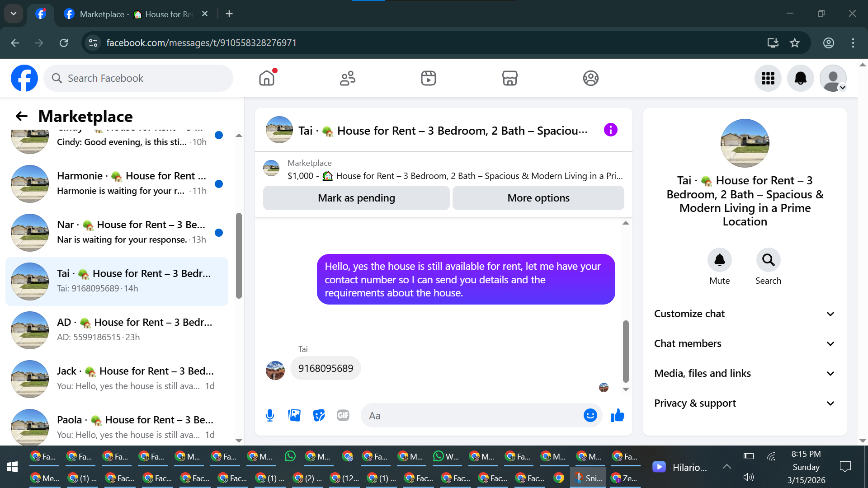
Task: View site information icon in address bar
Action: point(93,42)
